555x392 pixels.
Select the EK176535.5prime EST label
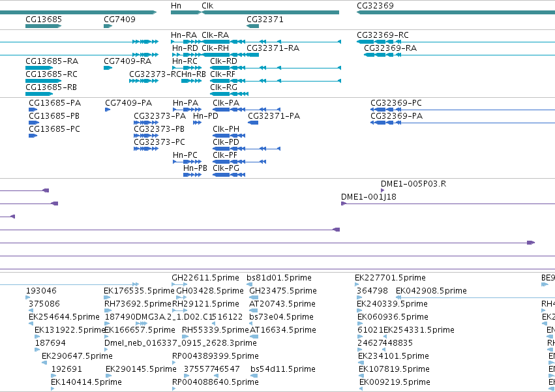(x=139, y=291)
